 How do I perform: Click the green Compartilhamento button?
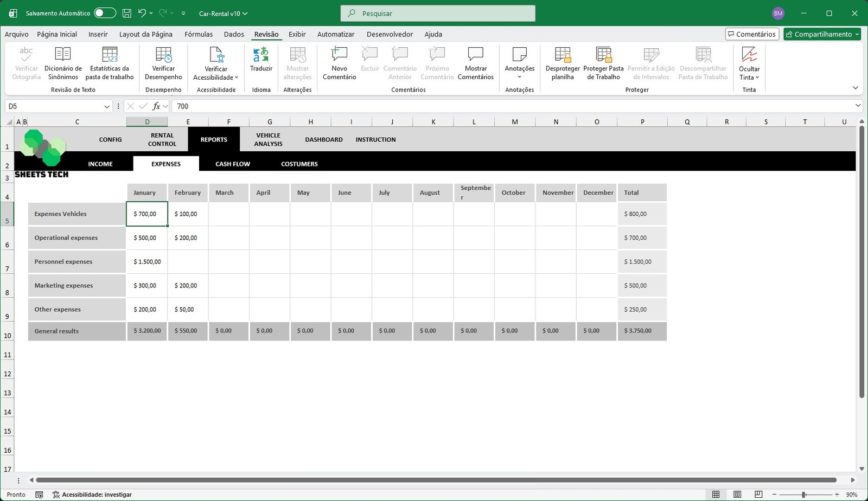822,34
